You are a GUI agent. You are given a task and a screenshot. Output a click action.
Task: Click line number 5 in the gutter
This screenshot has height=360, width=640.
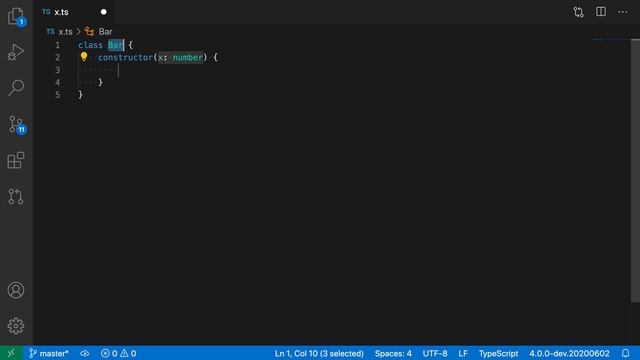click(58, 95)
